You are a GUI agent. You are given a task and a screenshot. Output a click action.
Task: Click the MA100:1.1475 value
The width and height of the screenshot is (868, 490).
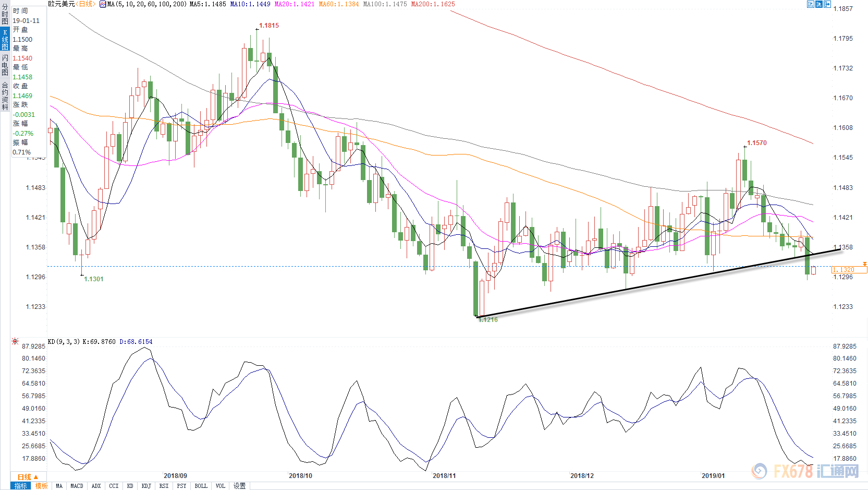(385, 4)
